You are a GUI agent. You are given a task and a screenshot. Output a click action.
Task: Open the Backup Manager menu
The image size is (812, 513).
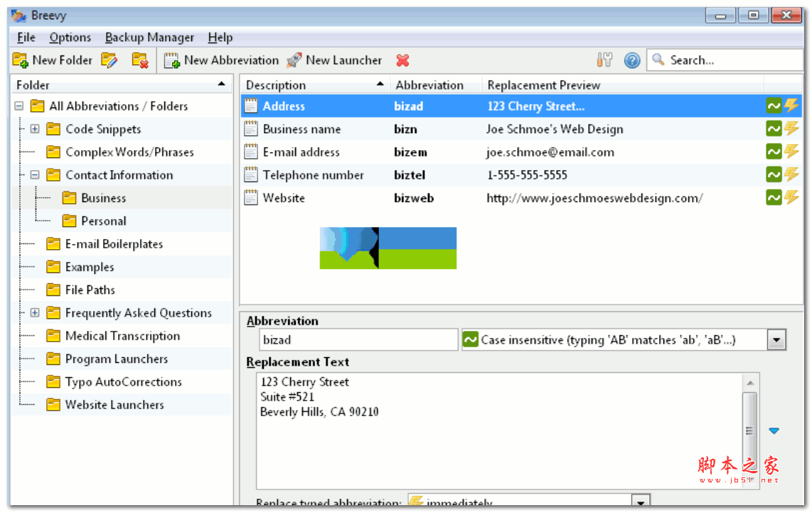(149, 37)
